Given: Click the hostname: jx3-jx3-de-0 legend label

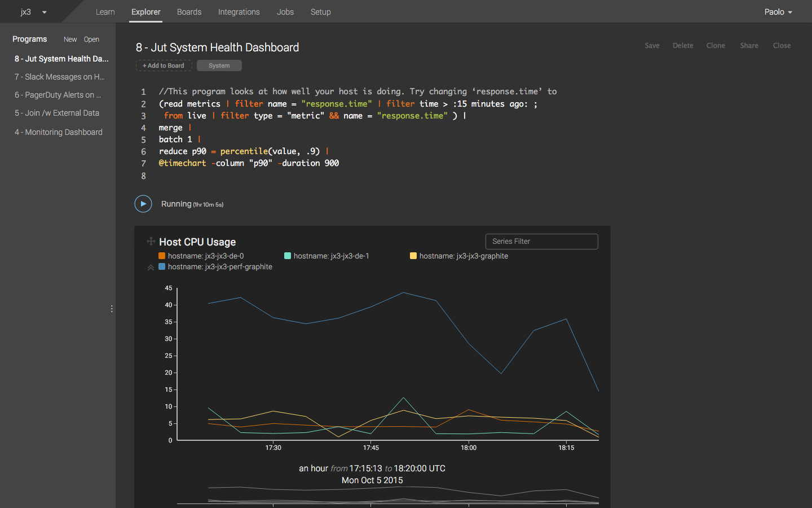Looking at the screenshot, I should pos(206,256).
